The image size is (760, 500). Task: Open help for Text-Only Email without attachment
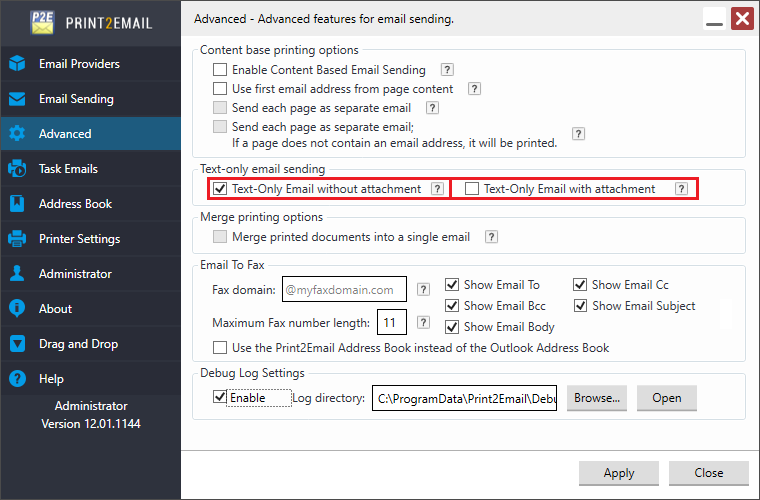click(437, 188)
